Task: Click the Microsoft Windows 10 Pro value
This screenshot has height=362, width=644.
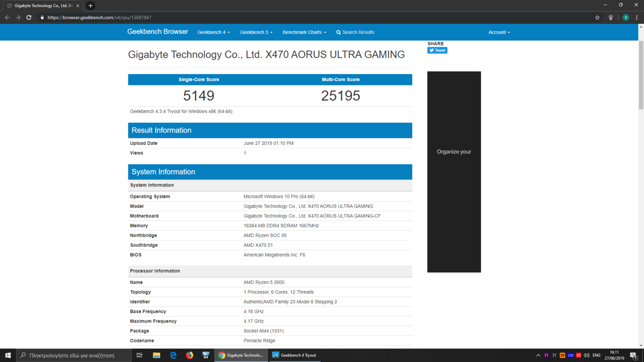Action: click(x=279, y=197)
